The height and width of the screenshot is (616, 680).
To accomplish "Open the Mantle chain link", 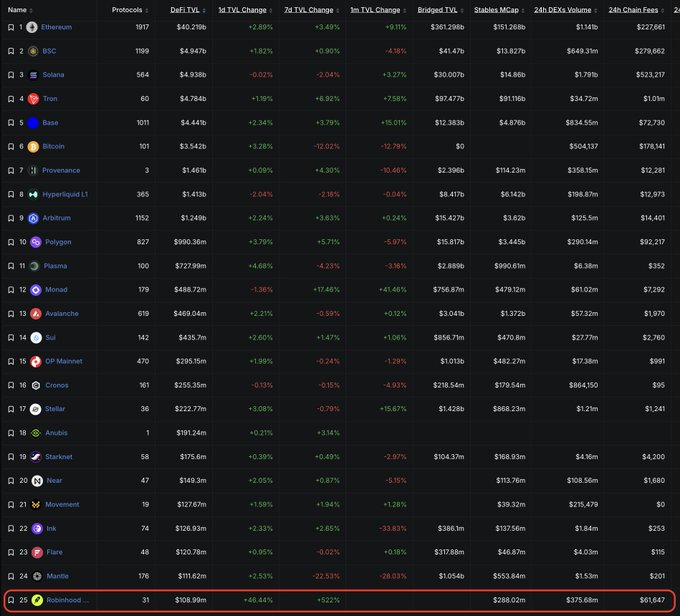I will point(58,576).
